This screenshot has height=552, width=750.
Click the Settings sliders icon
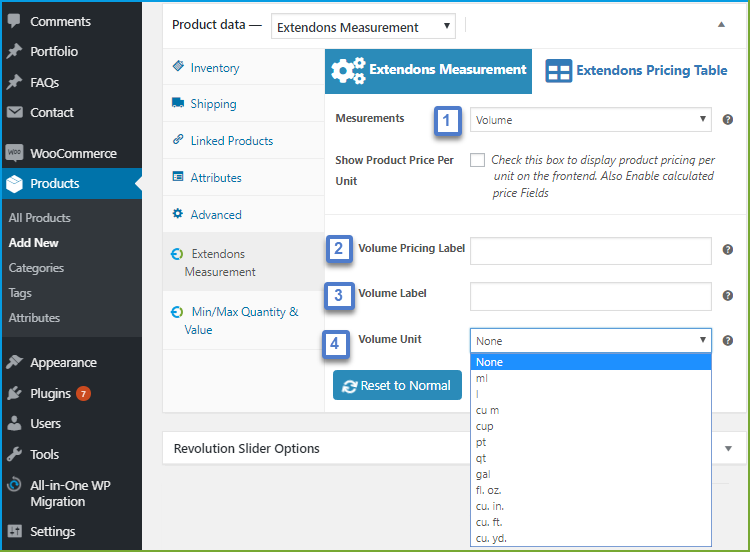tap(14, 530)
